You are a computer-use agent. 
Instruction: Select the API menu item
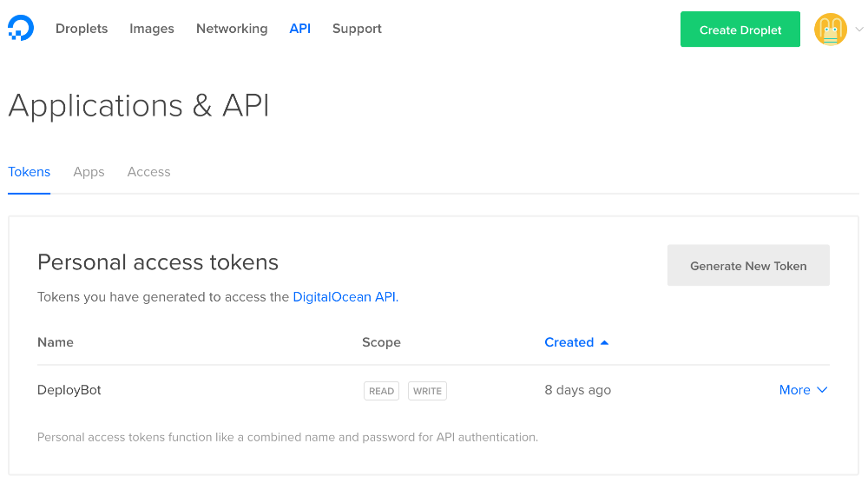300,29
